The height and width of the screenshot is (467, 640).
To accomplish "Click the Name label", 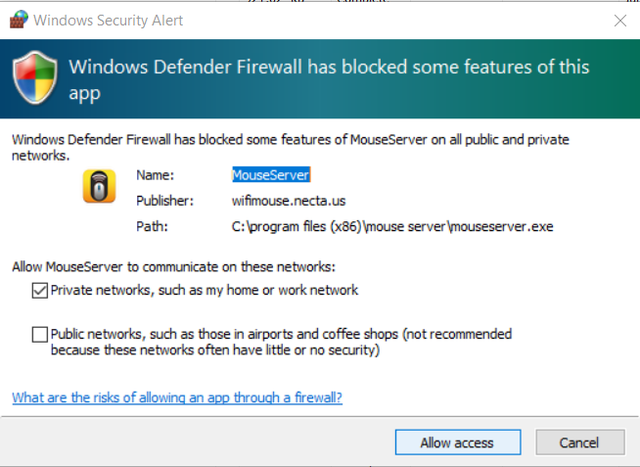I will tap(153, 174).
